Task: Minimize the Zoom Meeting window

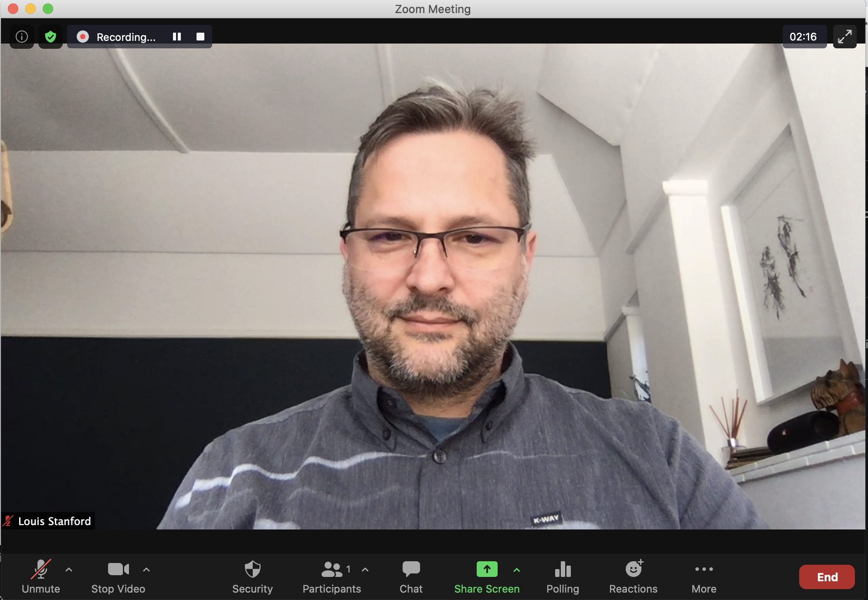Action: [31, 9]
